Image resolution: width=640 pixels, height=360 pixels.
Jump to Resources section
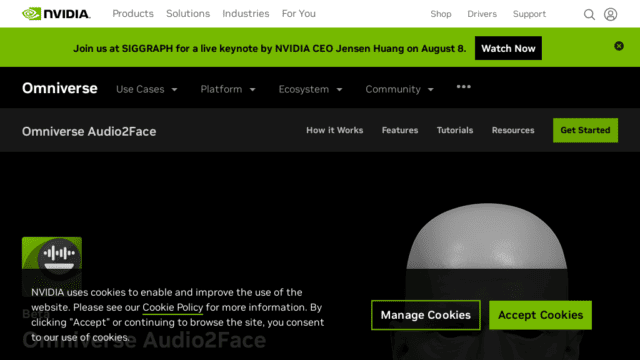click(513, 130)
